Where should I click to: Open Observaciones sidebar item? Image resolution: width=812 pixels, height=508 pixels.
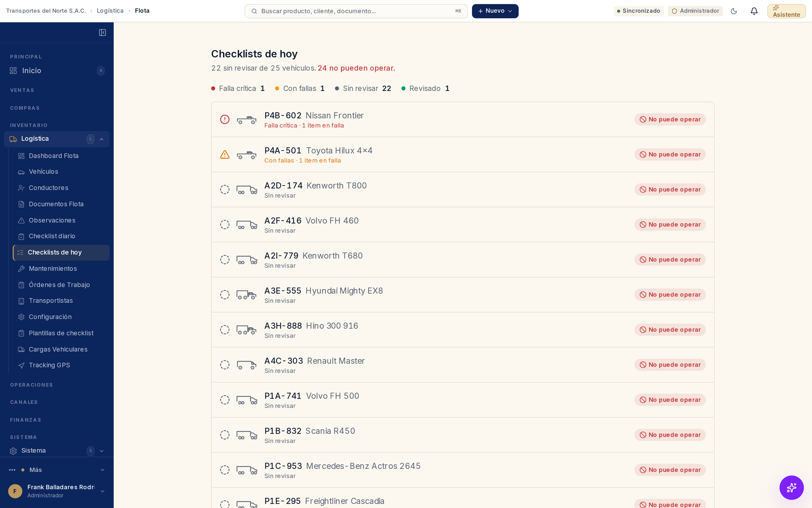[x=61, y=220]
